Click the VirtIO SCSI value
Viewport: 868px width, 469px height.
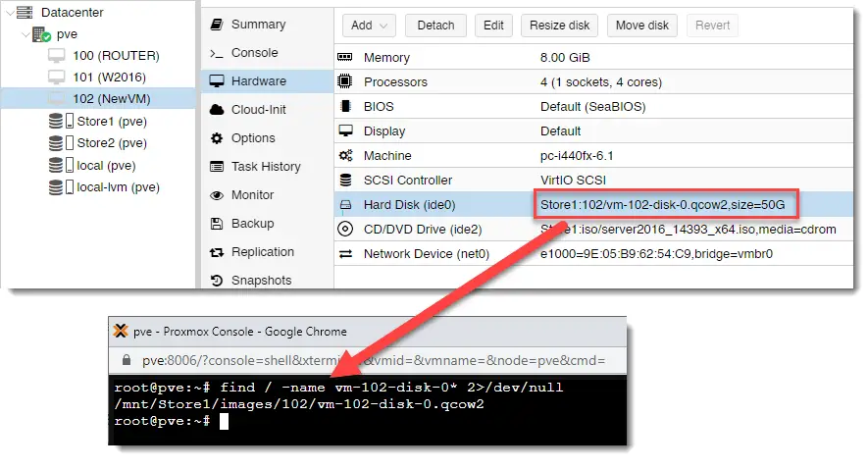point(573,180)
